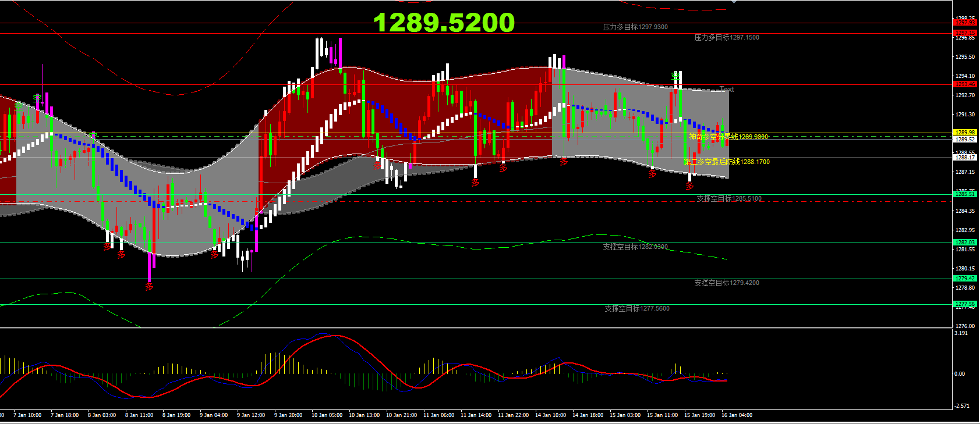Click the 7 Jan 18:00 time label
Image resolution: width=980 pixels, height=424 pixels.
[x=65, y=415]
